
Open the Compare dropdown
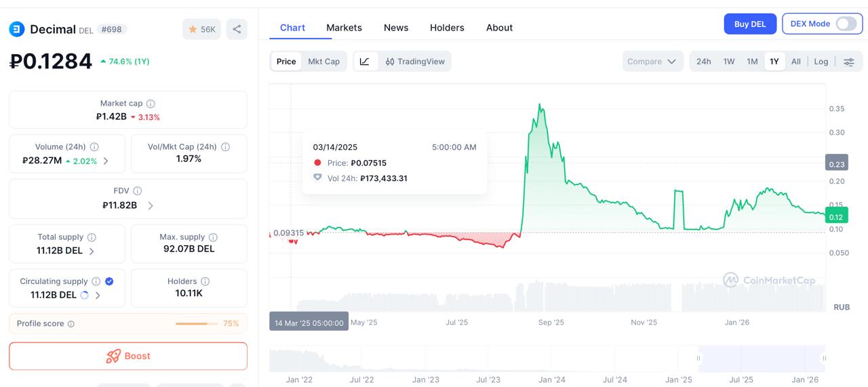[x=652, y=62]
